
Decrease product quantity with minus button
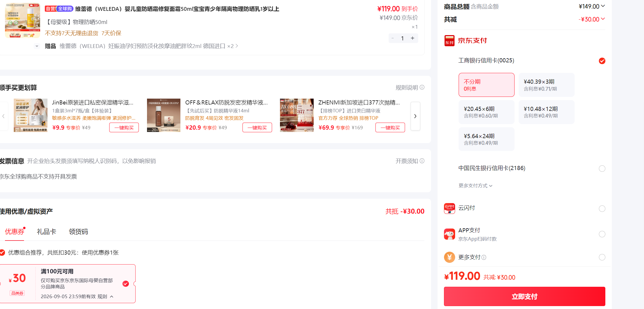(x=393, y=38)
